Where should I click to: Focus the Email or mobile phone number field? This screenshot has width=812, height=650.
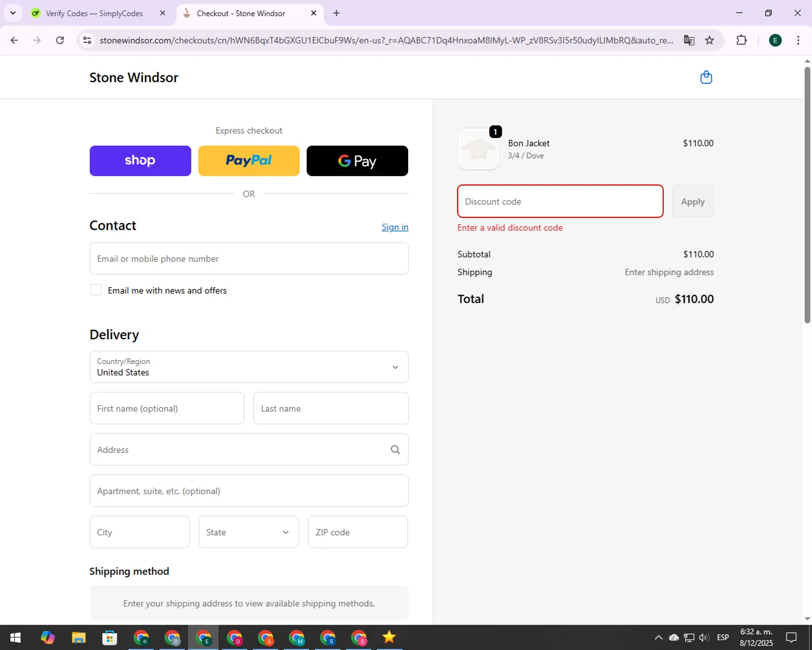tap(249, 258)
